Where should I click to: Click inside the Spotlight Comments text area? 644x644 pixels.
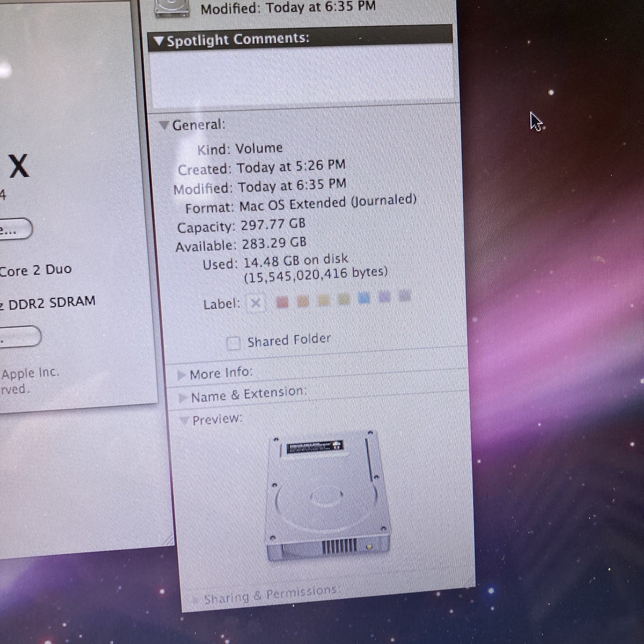pos(302,75)
